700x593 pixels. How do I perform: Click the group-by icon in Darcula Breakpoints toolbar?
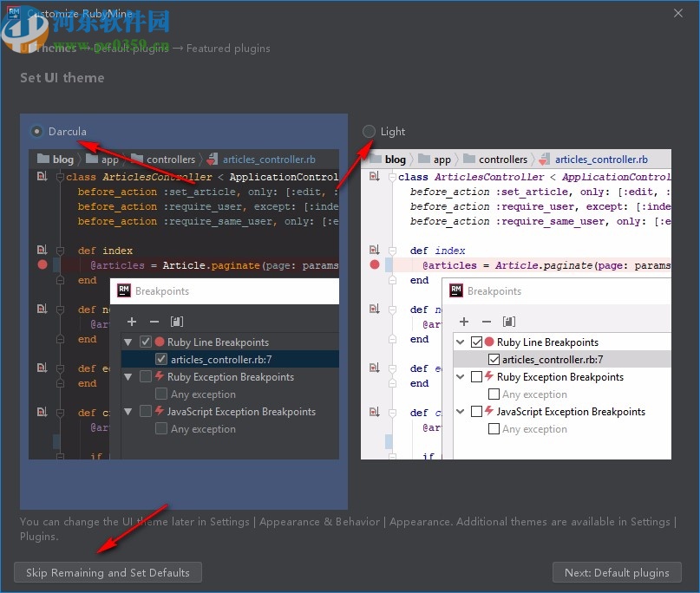coord(177,322)
